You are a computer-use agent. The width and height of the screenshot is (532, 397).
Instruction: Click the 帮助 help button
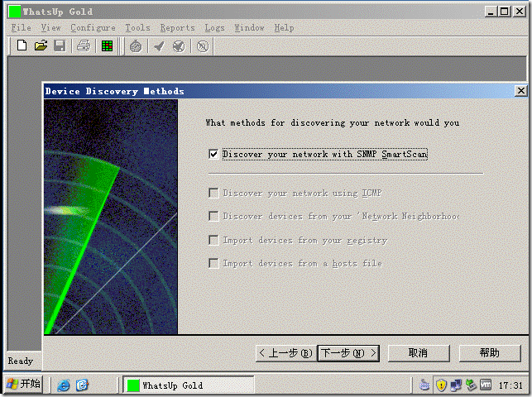coord(490,353)
